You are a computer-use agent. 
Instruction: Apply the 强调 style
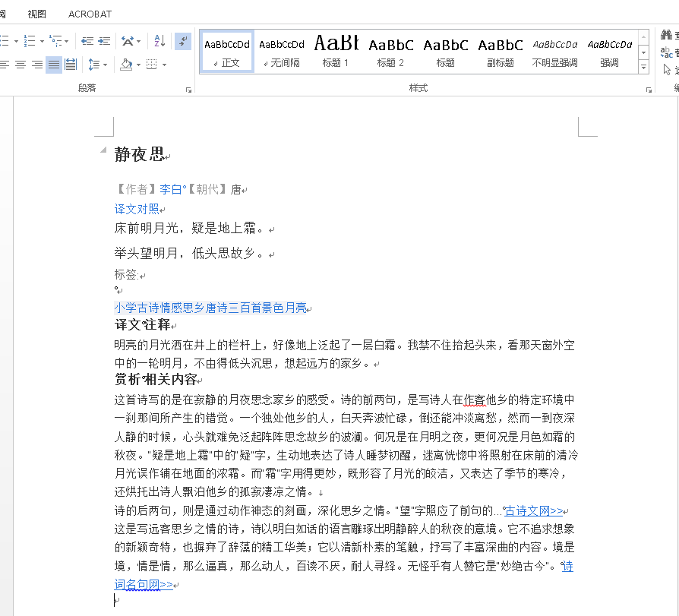(x=609, y=52)
